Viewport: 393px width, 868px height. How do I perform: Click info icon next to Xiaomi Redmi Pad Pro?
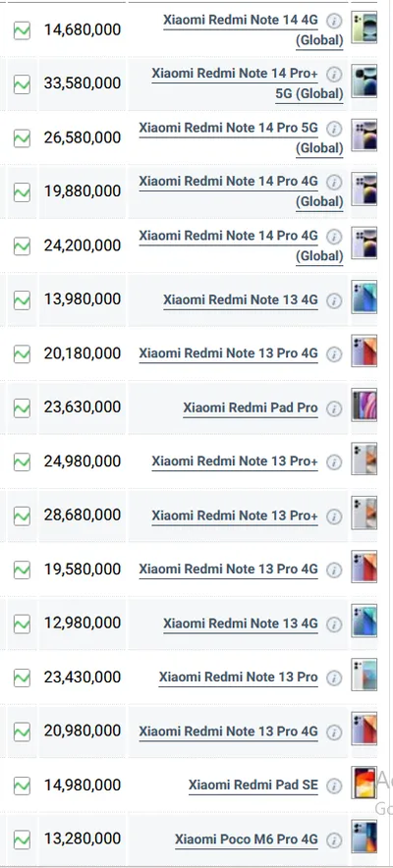(x=333, y=408)
